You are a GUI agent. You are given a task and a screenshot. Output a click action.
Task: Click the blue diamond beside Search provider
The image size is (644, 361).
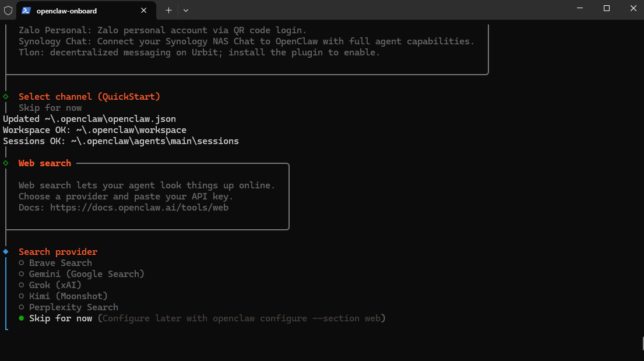pos(6,252)
